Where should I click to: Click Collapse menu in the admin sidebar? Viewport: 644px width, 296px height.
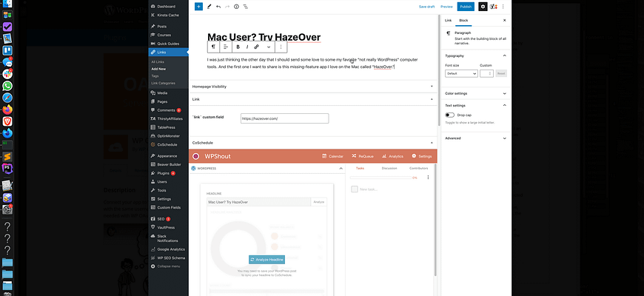[x=168, y=266]
